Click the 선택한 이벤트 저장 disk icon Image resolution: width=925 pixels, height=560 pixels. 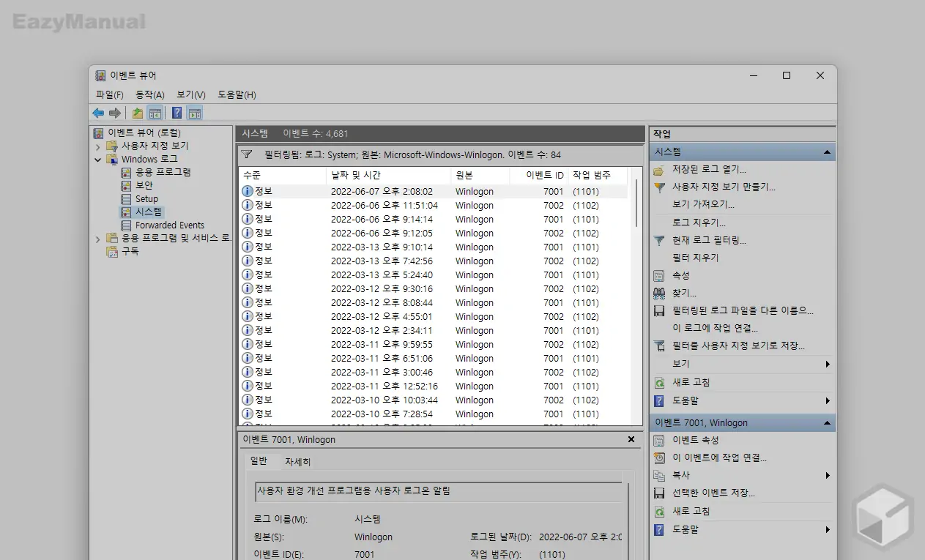click(x=659, y=493)
